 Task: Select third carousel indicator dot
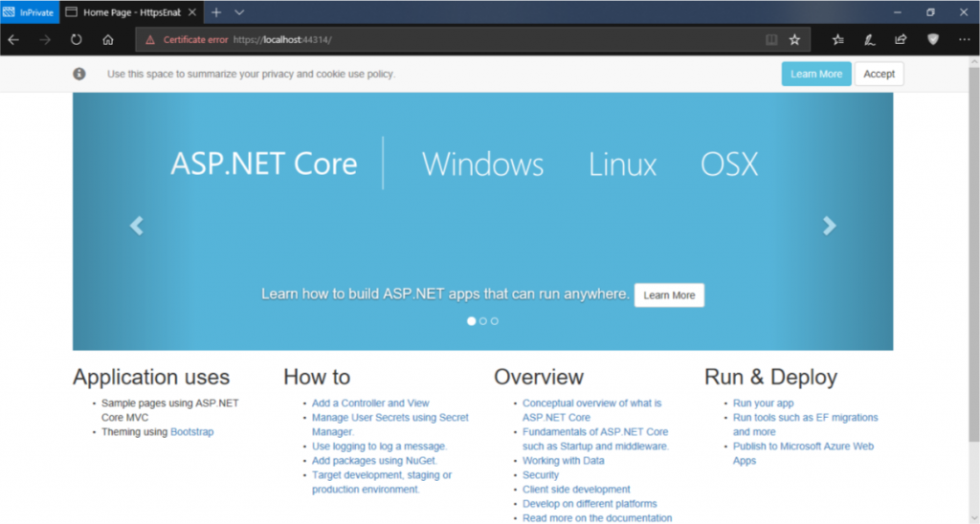click(x=495, y=321)
